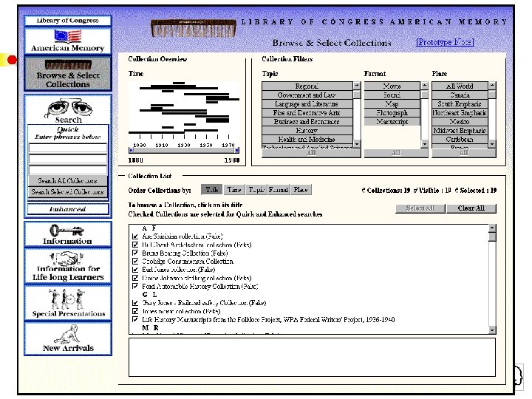Click the time range slider track
Screen dimensions: 532x399
184,150
